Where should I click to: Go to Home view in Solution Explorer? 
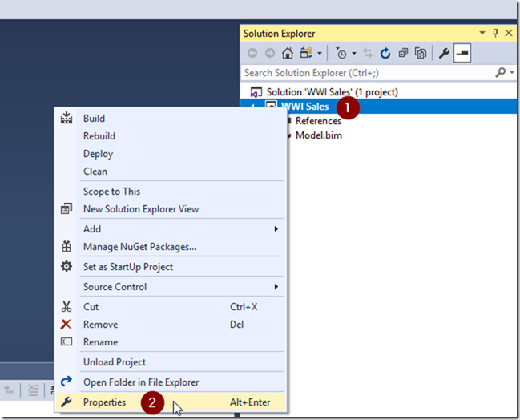click(x=288, y=53)
